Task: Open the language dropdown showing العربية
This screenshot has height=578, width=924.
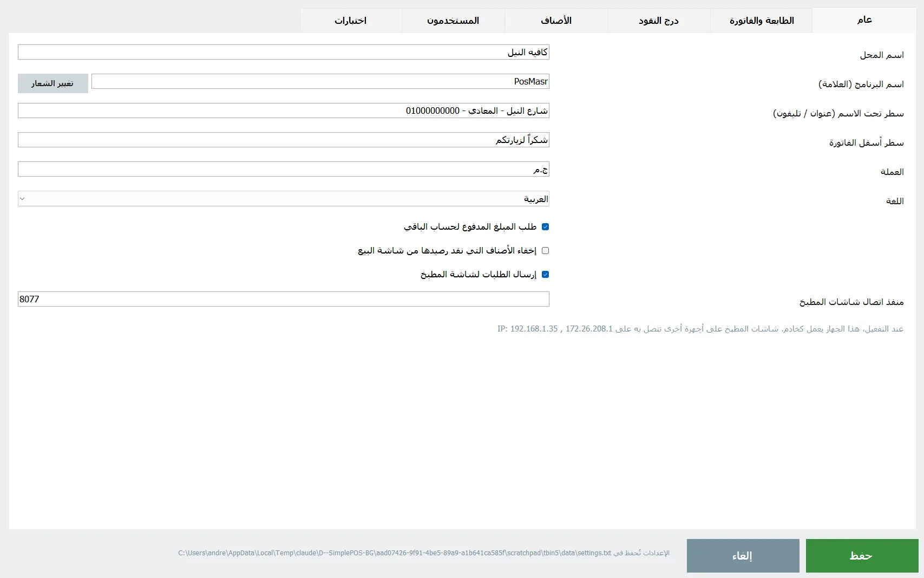Action: 284,198
